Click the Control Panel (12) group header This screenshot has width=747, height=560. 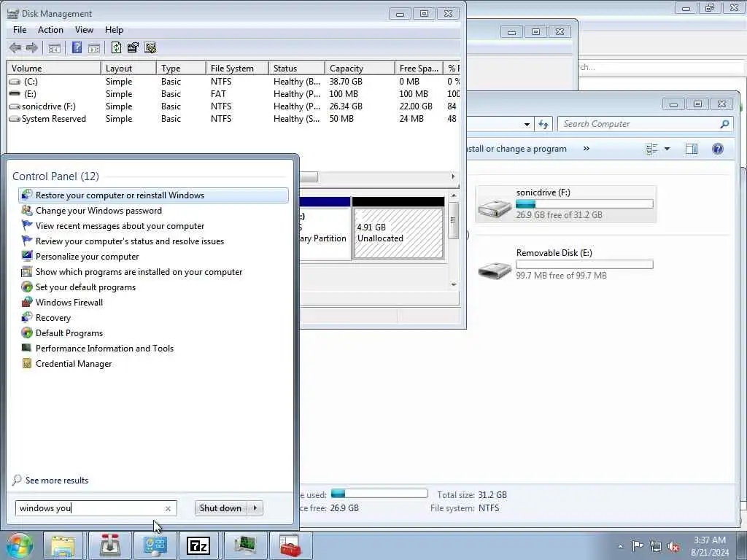(x=55, y=176)
